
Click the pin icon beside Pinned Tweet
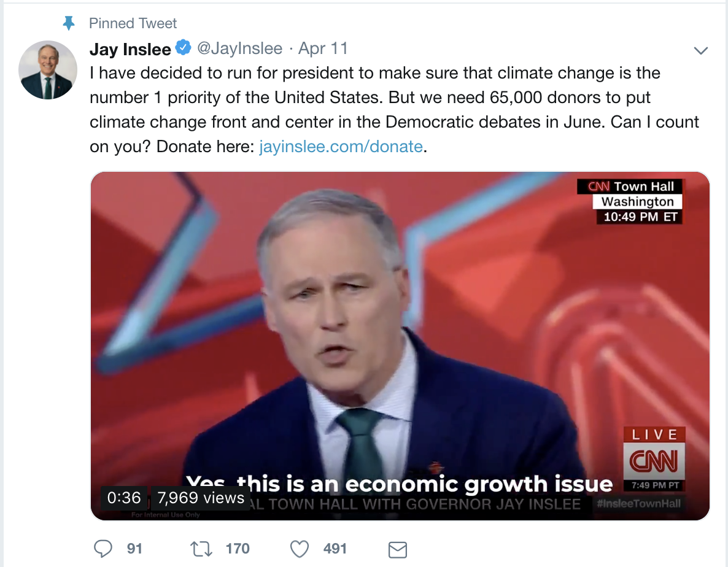tap(69, 23)
